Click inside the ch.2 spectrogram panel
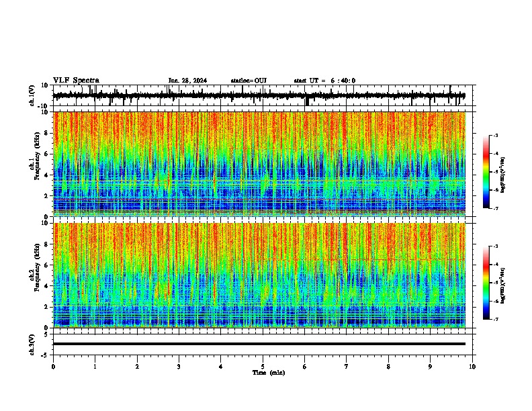The image size is (532, 411). (259, 275)
